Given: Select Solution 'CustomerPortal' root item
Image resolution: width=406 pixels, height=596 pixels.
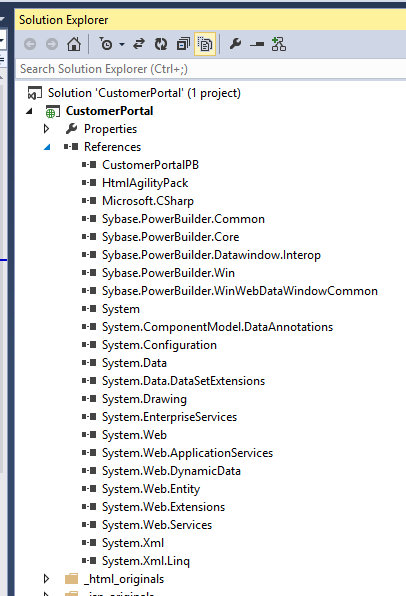Looking at the screenshot, I should [x=144, y=93].
